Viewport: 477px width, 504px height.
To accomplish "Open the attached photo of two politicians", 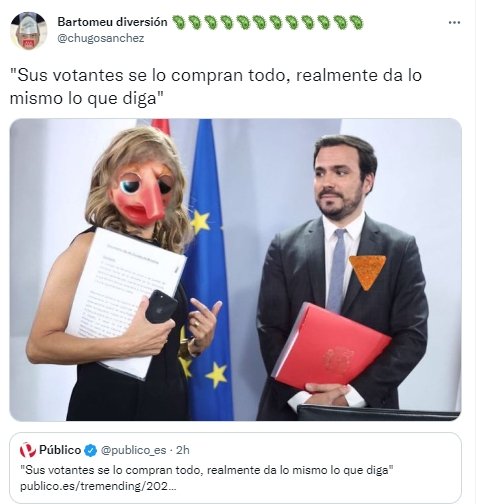I will (x=235, y=269).
